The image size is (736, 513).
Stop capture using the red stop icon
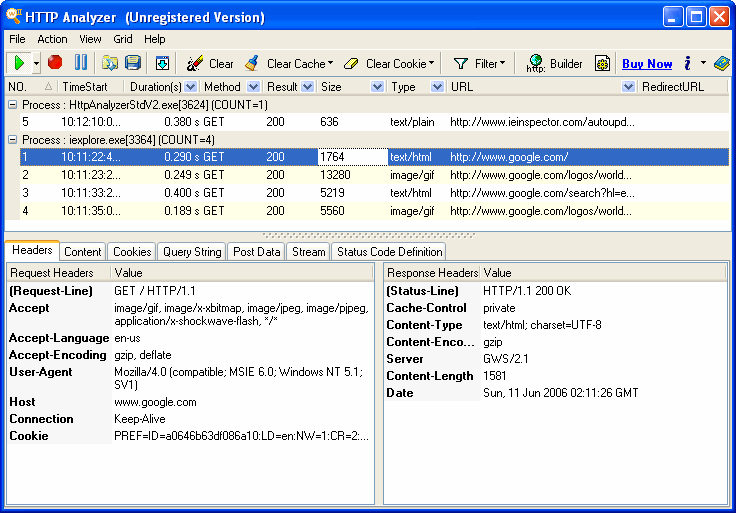[x=55, y=62]
